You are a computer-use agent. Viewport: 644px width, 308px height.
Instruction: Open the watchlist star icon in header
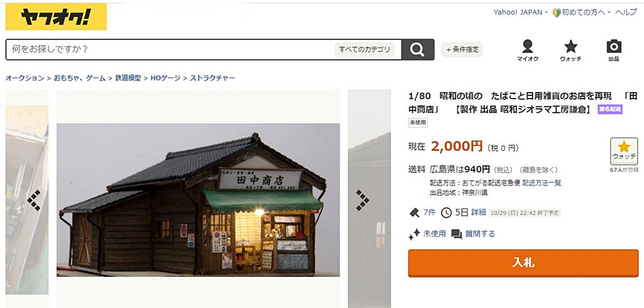(571, 46)
